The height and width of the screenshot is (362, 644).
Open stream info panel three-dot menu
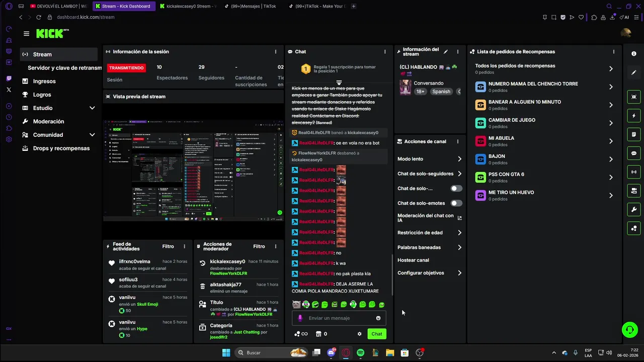pyautogui.click(x=457, y=51)
